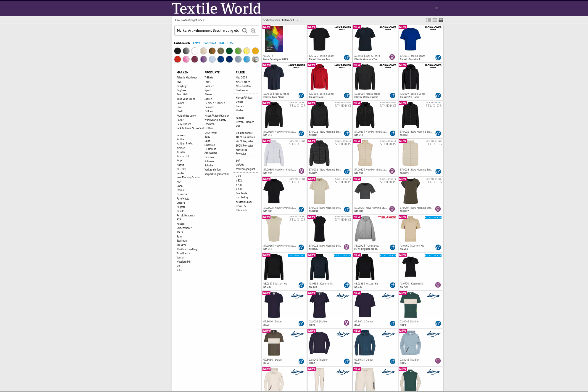Click female icon on NM 032 card
The height and width of the screenshot is (392, 588).
392,171
